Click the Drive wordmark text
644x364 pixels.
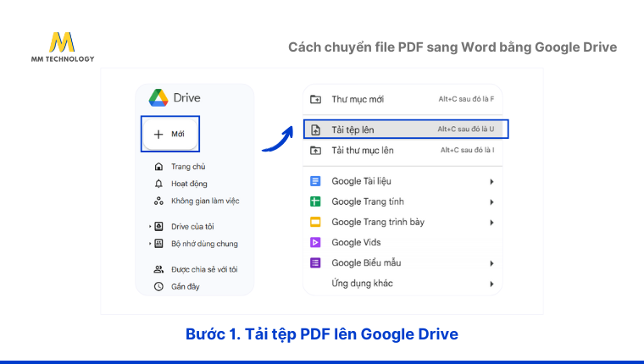pyautogui.click(x=187, y=97)
